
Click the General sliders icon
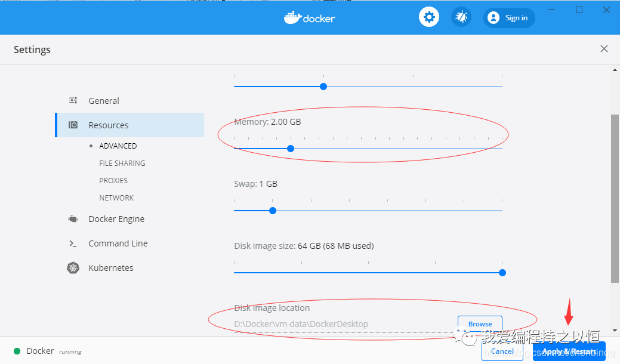tap(73, 100)
